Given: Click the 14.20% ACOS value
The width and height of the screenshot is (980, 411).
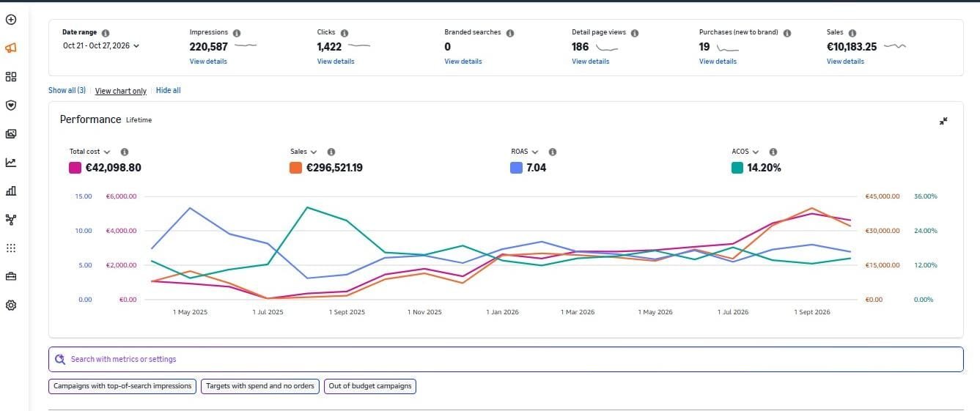Looking at the screenshot, I should point(764,168).
